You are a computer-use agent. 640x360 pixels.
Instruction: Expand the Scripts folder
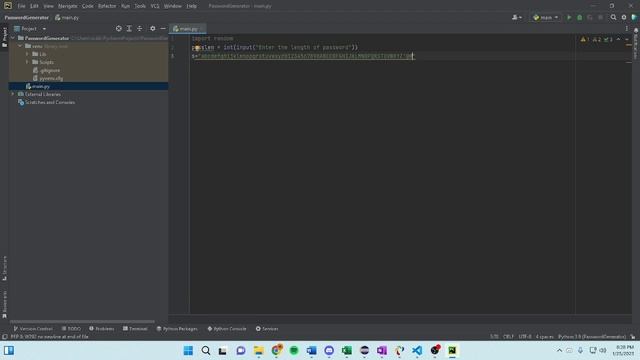pos(27,62)
